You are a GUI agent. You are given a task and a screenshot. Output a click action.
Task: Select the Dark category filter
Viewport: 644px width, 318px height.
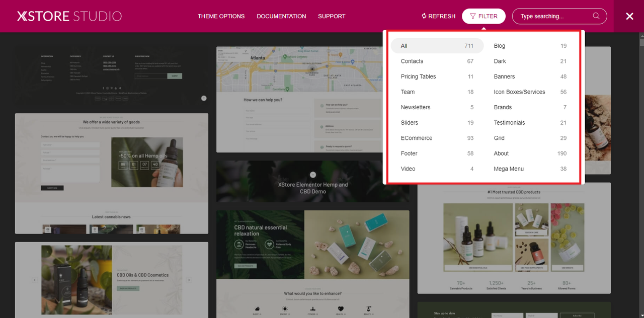(530, 61)
